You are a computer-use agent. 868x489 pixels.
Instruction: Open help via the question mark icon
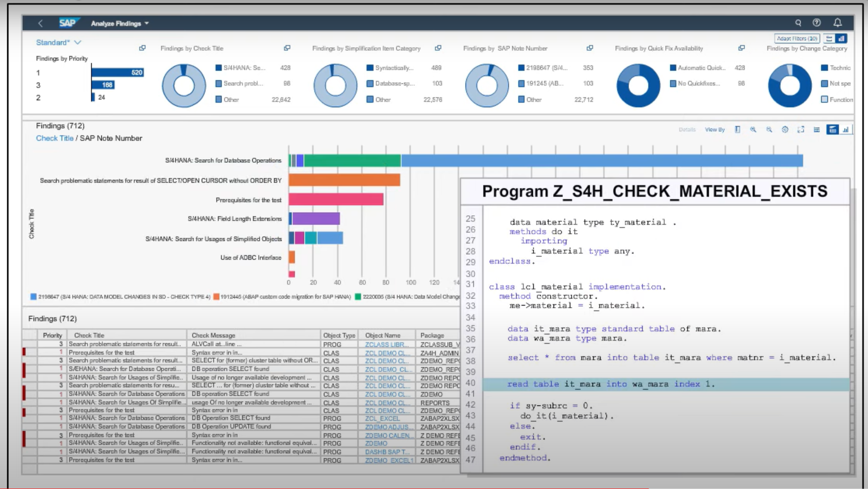click(x=818, y=23)
